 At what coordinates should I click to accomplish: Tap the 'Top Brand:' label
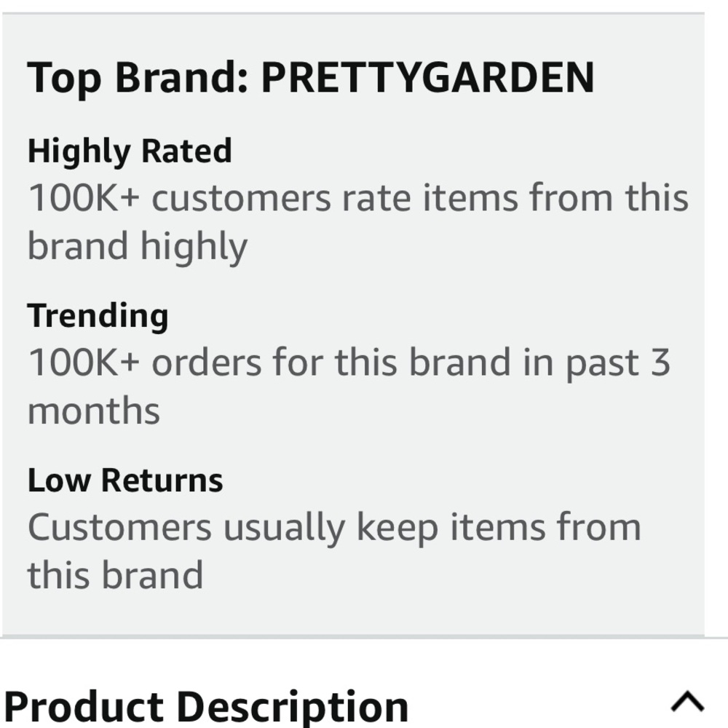tap(138, 79)
